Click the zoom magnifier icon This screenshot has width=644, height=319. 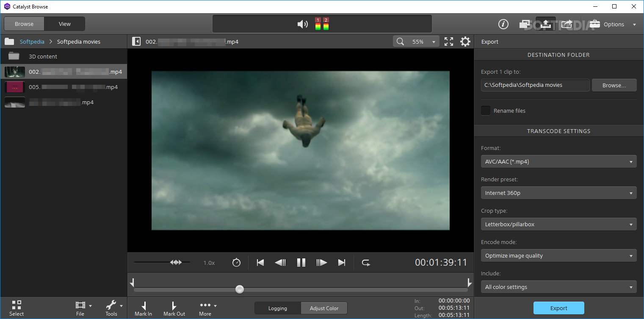point(400,42)
